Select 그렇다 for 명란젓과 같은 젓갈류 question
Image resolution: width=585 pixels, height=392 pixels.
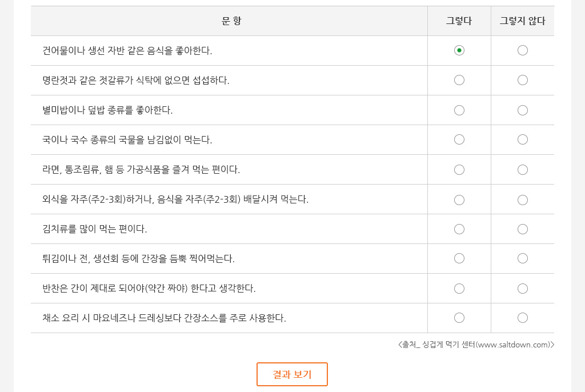(x=459, y=80)
